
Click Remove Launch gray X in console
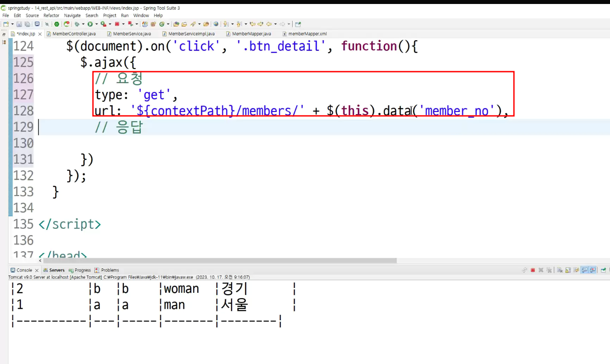coord(541,270)
